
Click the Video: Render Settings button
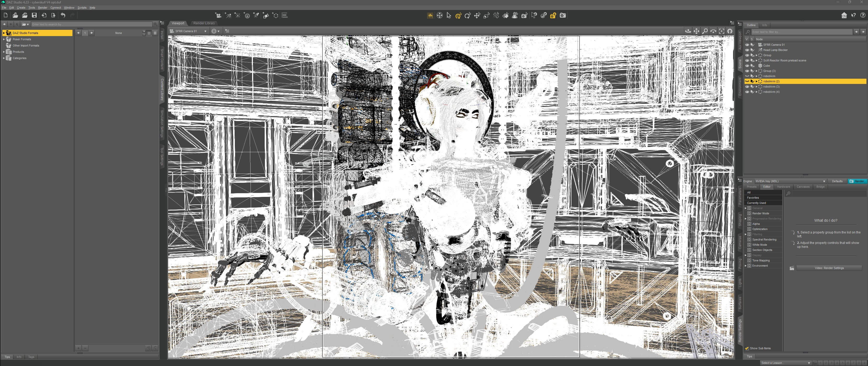click(x=829, y=268)
